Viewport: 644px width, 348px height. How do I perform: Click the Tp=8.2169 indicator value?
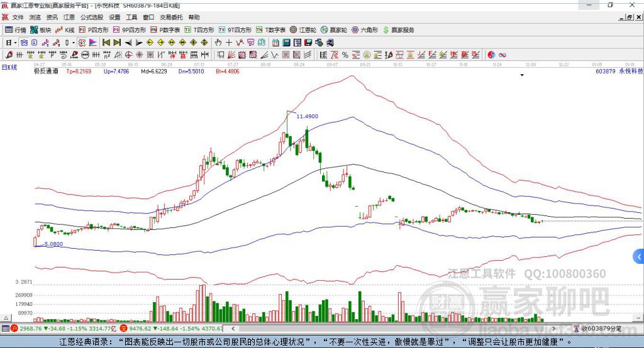[79, 72]
